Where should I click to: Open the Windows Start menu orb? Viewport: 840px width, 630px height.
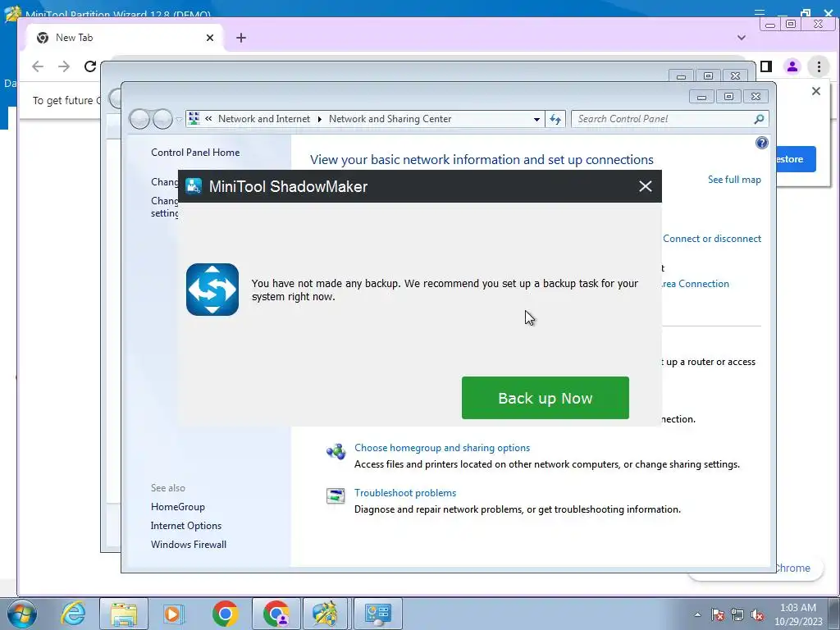pyautogui.click(x=22, y=614)
